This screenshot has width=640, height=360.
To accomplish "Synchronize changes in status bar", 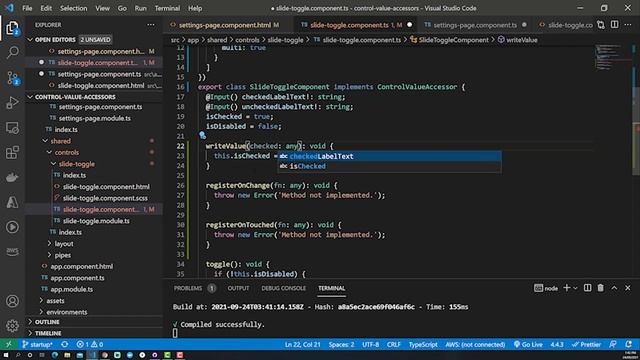I will [x=64, y=344].
